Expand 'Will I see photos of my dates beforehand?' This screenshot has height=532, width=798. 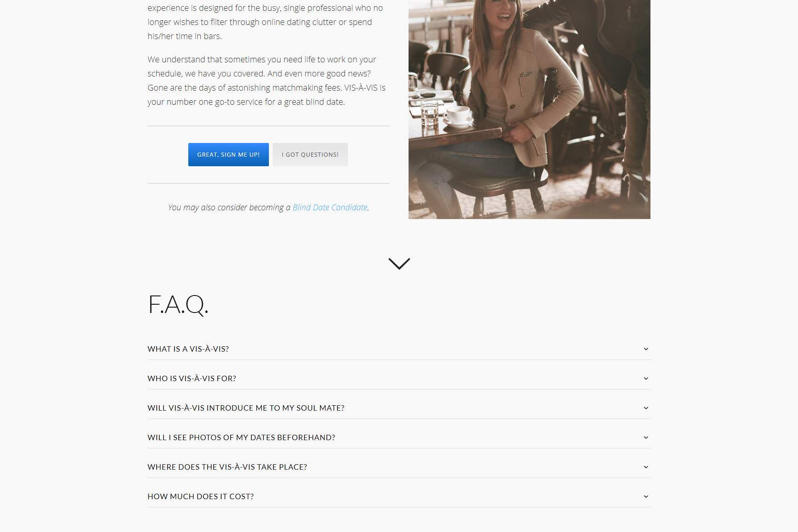click(399, 438)
